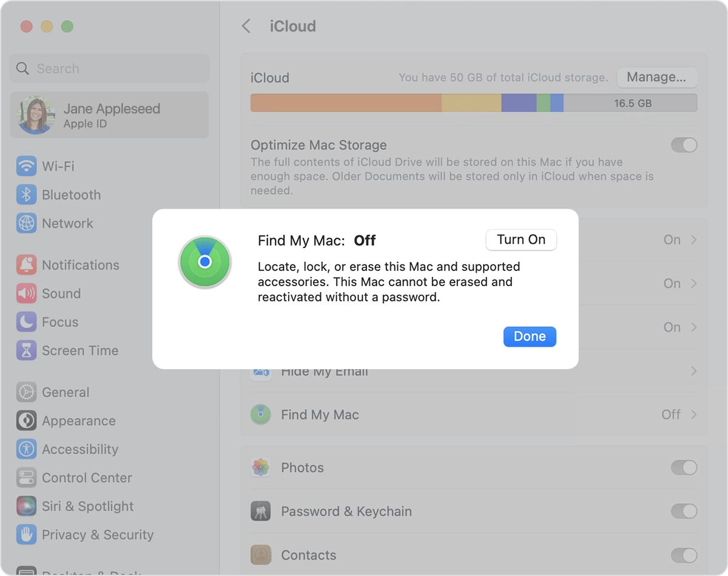Go back with the left chevron
The height and width of the screenshot is (576, 728).
246,26
